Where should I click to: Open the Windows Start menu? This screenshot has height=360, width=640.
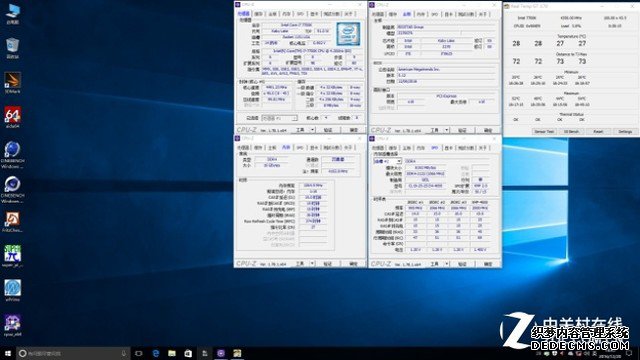(x=8, y=353)
